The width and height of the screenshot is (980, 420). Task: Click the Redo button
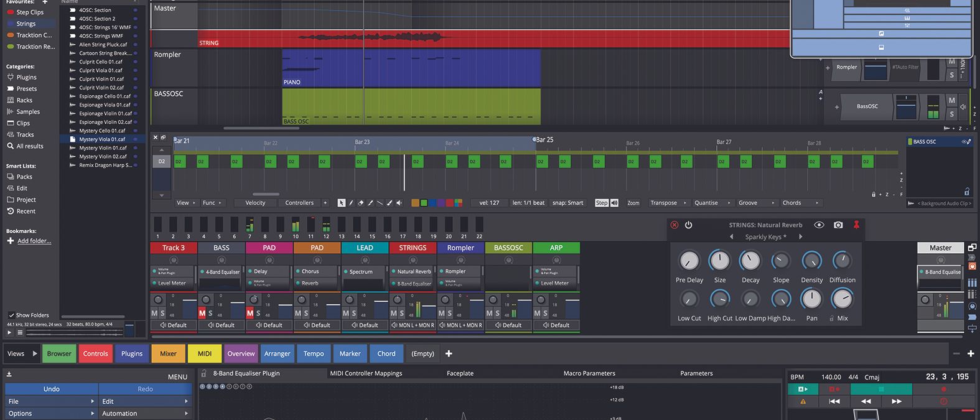(x=145, y=389)
